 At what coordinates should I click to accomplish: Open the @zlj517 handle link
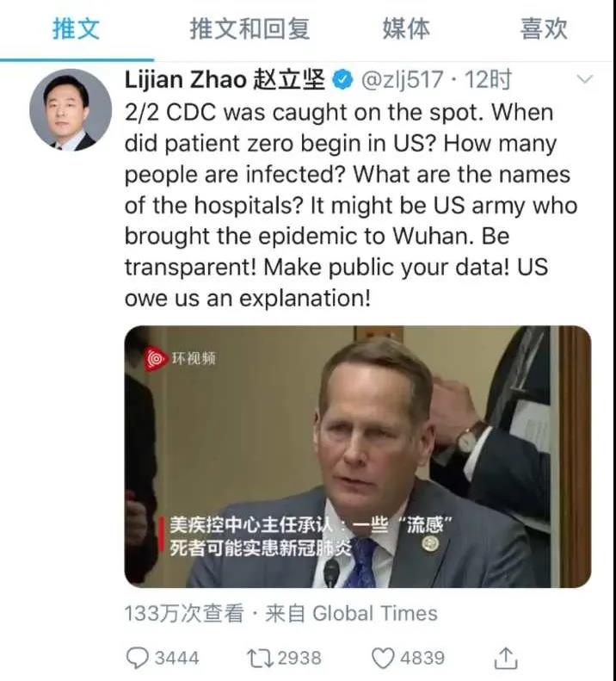(x=402, y=80)
